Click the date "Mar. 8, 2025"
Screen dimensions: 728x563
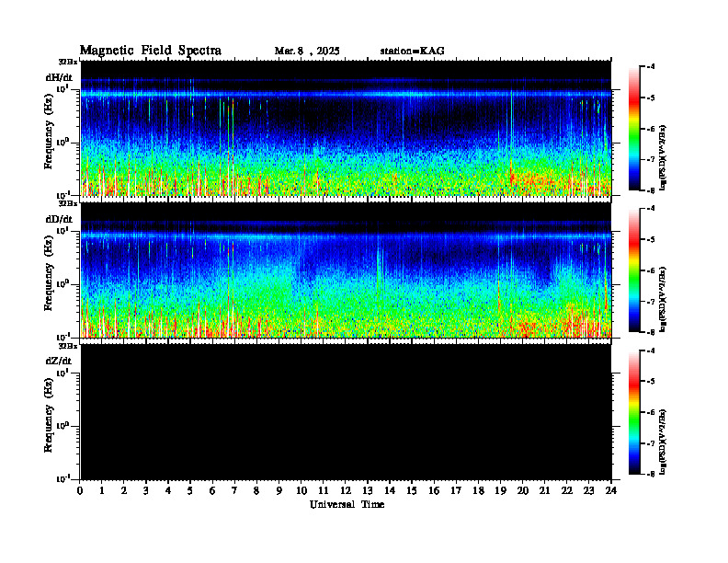click(307, 52)
